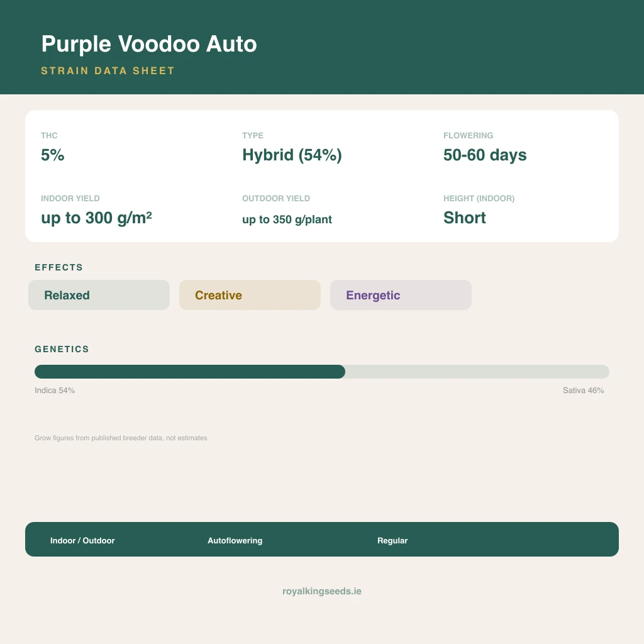Click the Short height value

(465, 218)
